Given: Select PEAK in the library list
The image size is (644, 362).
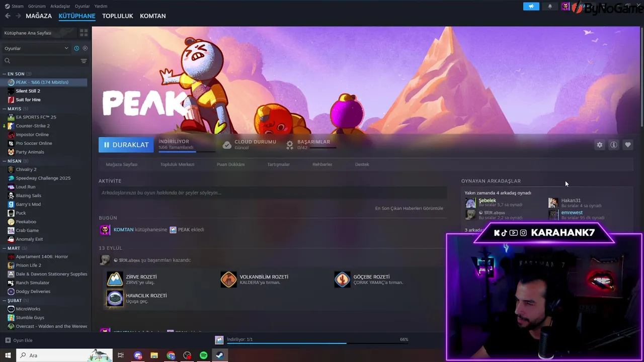Looking at the screenshot, I should pos(44,82).
